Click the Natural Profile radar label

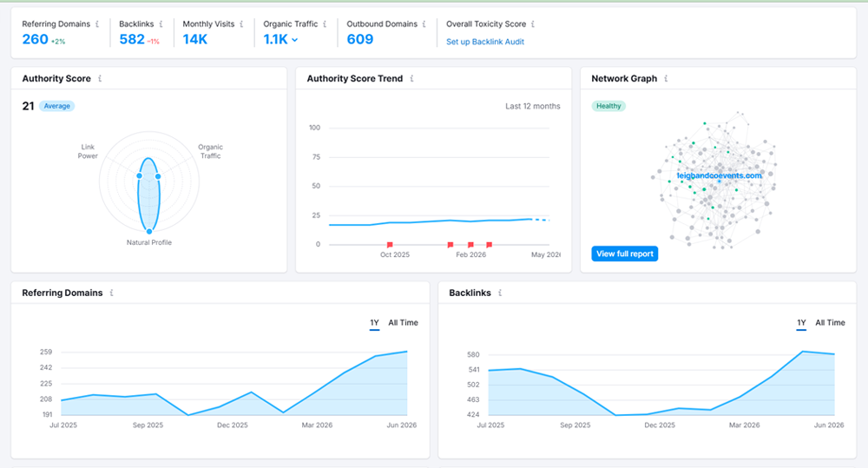[149, 242]
